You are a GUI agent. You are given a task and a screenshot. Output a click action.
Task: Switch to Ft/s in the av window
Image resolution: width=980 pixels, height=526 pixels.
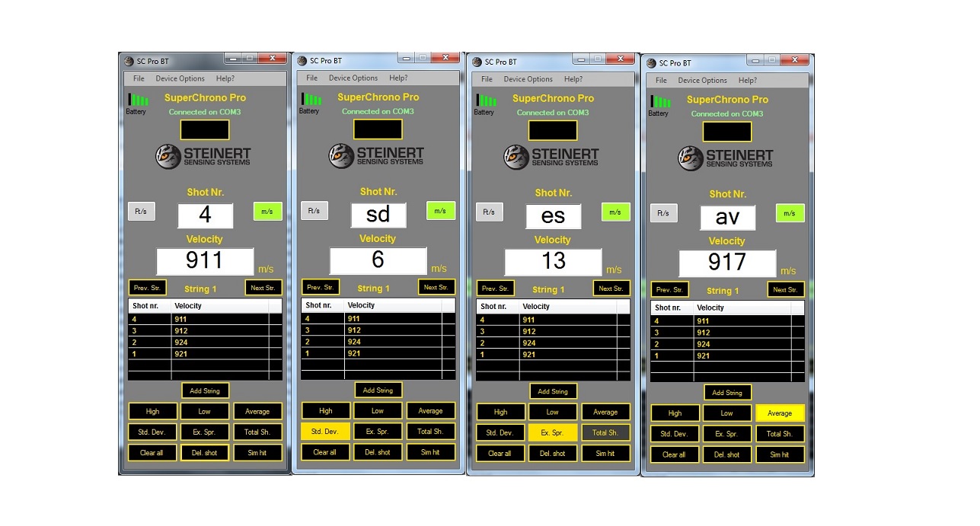coord(664,213)
